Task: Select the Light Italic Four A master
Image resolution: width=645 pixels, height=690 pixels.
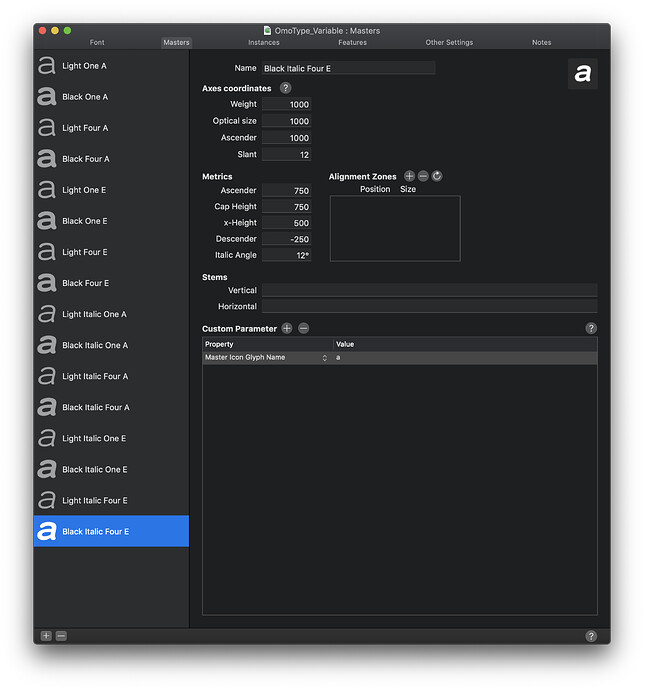Action: (x=111, y=376)
